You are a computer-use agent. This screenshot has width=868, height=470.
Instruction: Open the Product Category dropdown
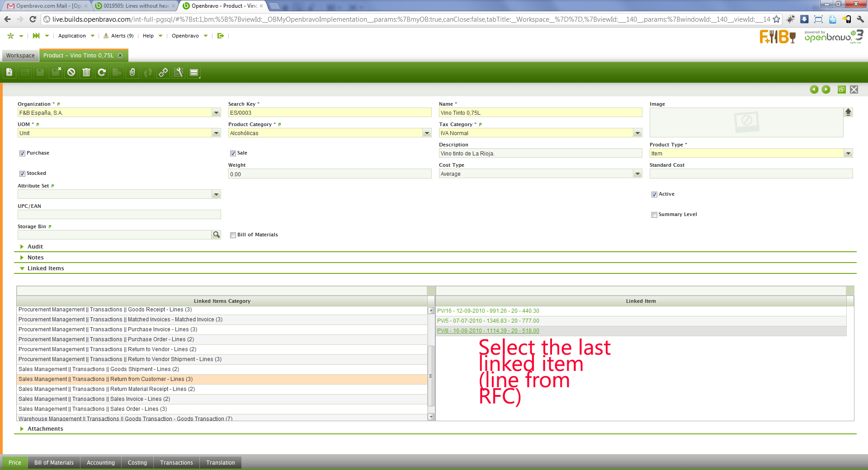tap(427, 133)
